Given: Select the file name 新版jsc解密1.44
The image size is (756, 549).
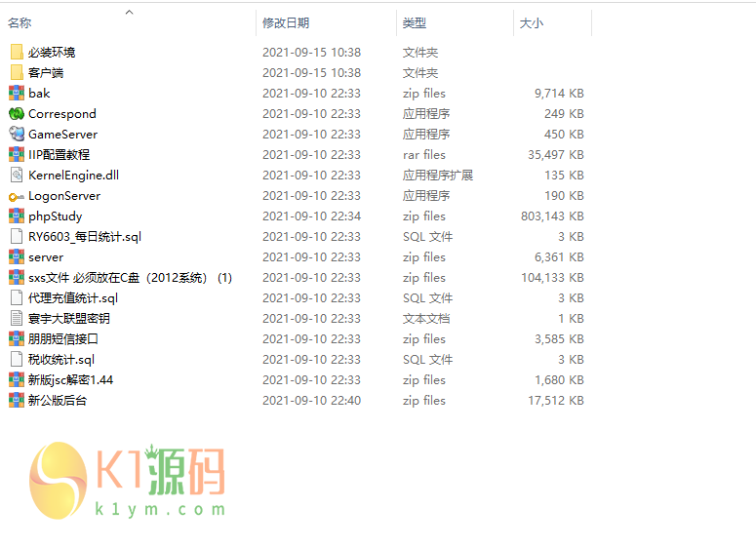Looking at the screenshot, I should (70, 380).
